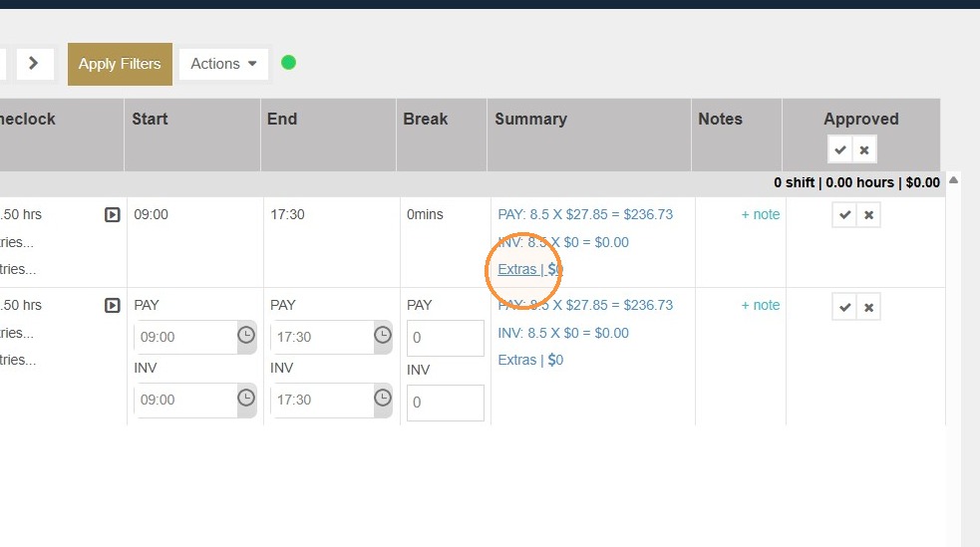Open clock picker for INV end 17:30
This screenshot has width=980, height=547.
point(383,399)
